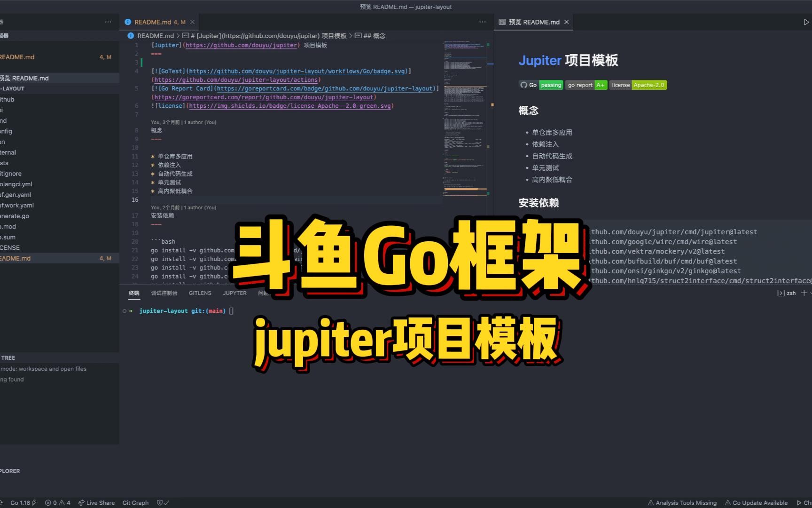
Task: Open the JUPYTER panel tab
Action: (x=234, y=293)
